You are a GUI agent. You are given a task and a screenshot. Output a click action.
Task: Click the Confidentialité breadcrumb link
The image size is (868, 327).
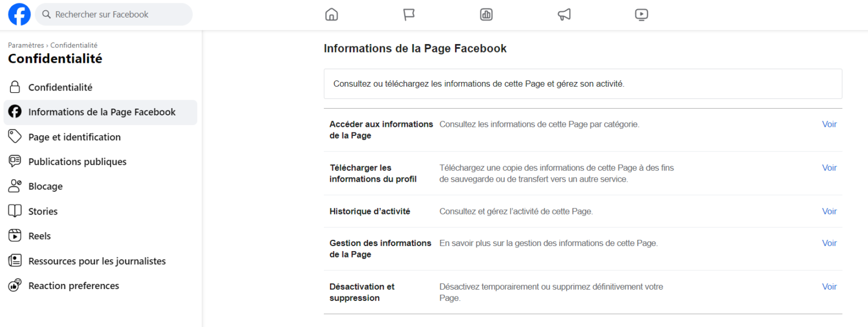pyautogui.click(x=74, y=45)
